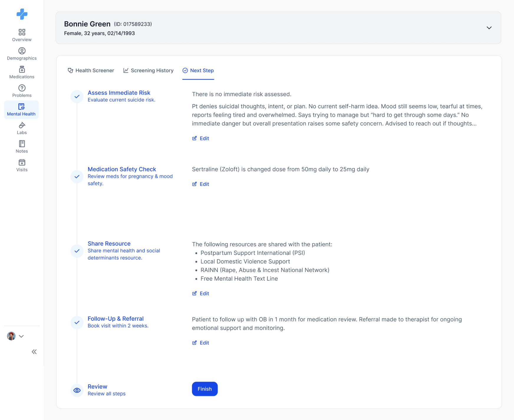The height and width of the screenshot is (420, 514).
Task: Collapse the sidebar with double chevron
Action: [x=34, y=352]
